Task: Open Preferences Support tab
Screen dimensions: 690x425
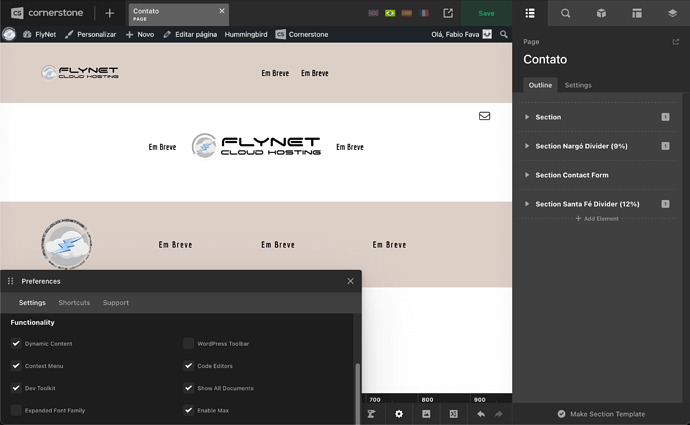Action: pyautogui.click(x=116, y=303)
